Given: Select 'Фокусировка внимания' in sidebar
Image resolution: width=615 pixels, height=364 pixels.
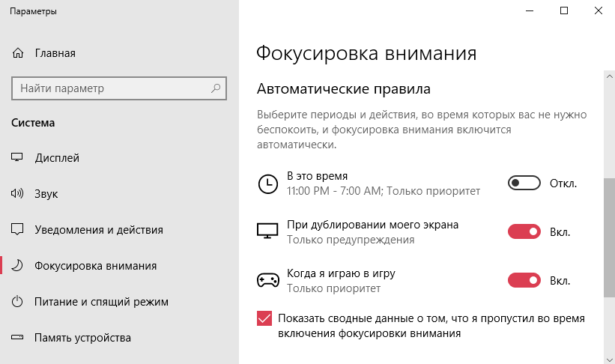Looking at the screenshot, I should (x=95, y=266).
